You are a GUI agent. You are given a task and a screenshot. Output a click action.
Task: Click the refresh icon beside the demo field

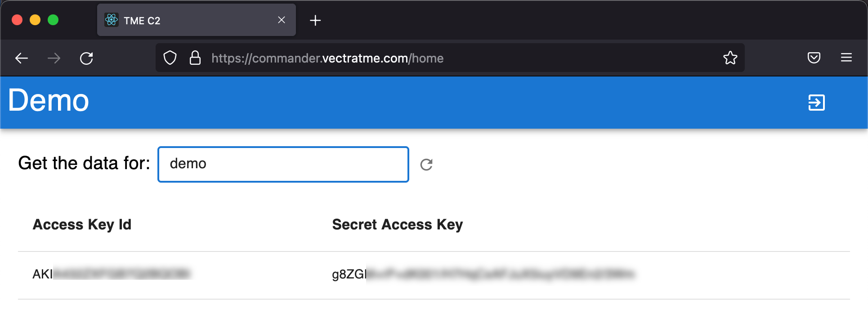pyautogui.click(x=426, y=165)
